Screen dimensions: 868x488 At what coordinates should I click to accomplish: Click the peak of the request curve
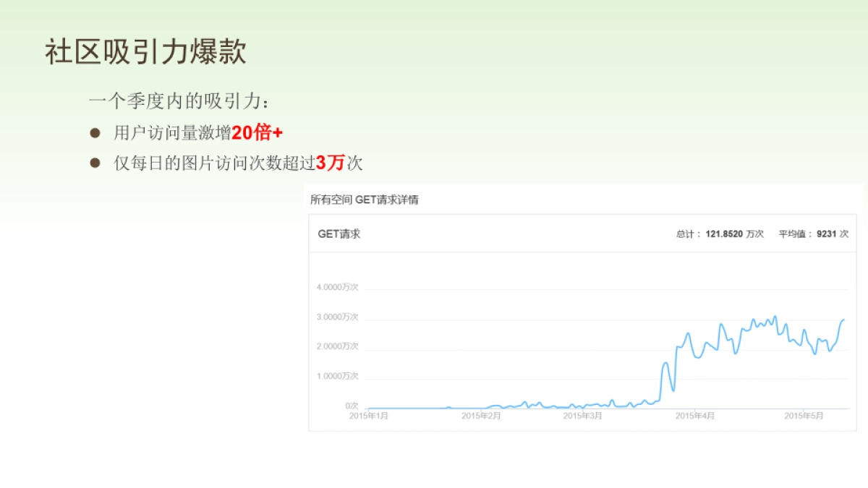coord(776,314)
